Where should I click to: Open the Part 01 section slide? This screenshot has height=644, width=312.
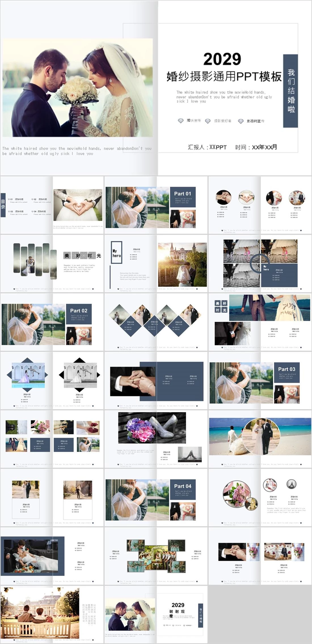(x=156, y=205)
